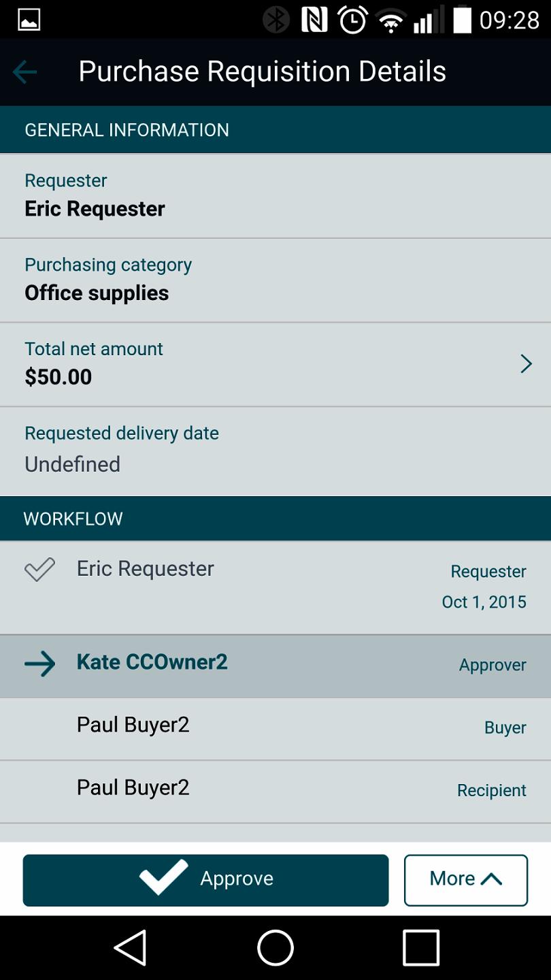Tap the Purchasing category Office supplies row
This screenshot has width=551, height=980.
[275, 280]
